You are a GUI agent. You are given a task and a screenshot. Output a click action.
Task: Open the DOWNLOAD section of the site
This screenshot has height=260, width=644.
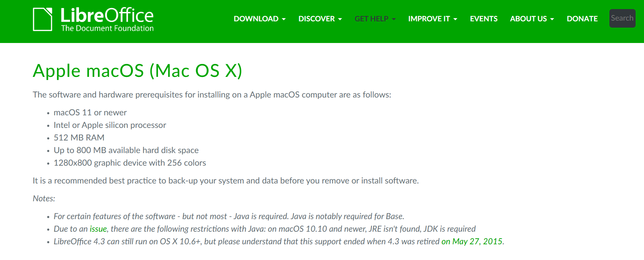[256, 19]
